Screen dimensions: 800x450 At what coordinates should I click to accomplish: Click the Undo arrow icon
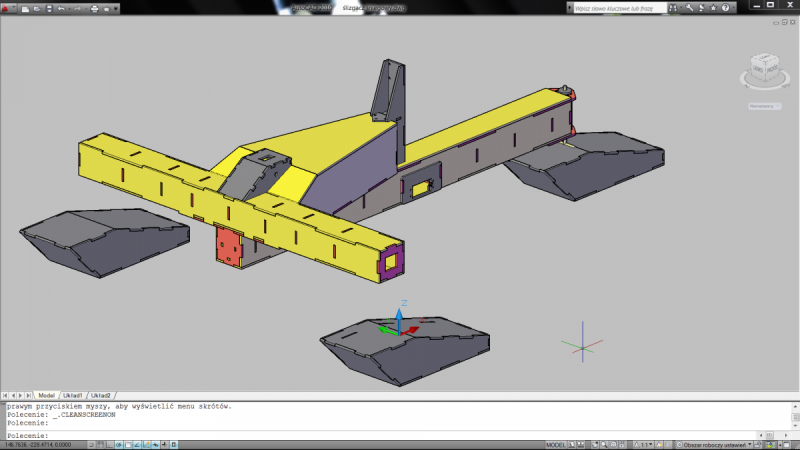point(62,8)
